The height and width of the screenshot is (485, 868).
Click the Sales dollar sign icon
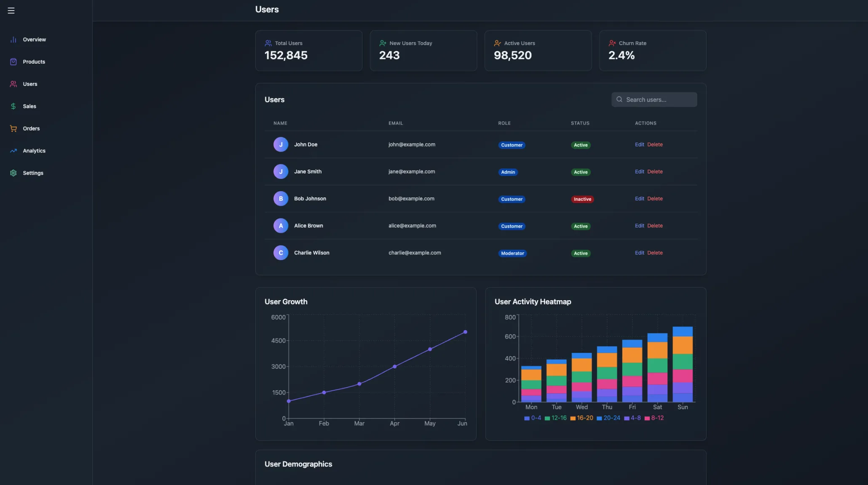(x=13, y=107)
